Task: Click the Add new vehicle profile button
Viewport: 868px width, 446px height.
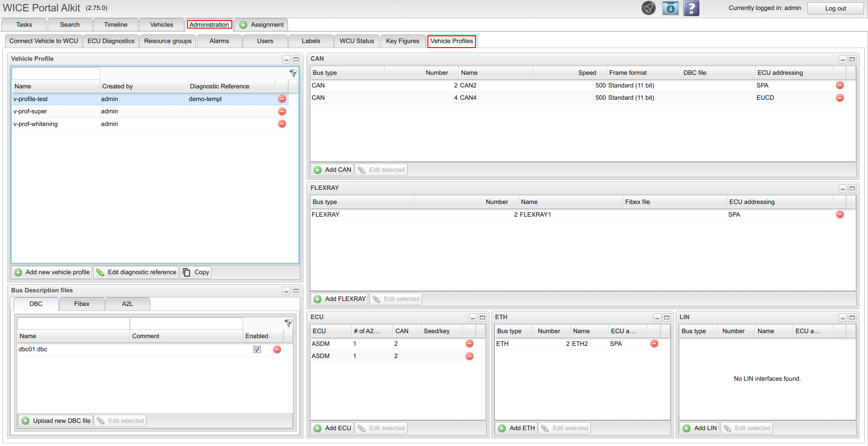Action: pyautogui.click(x=52, y=272)
